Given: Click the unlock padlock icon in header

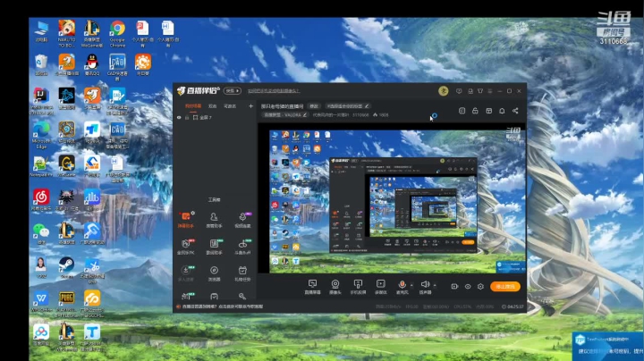Looking at the screenshot, I should [x=475, y=111].
